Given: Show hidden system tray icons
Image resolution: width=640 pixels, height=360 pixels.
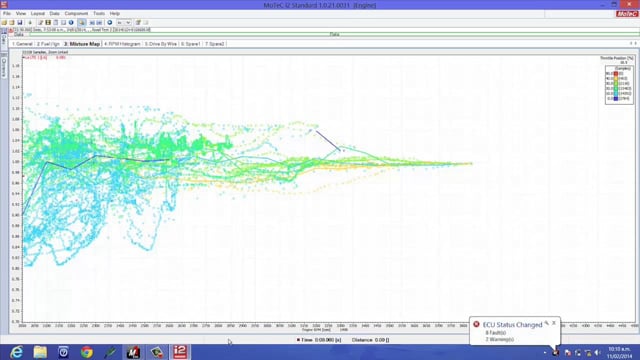Looking at the screenshot, I should (x=544, y=353).
